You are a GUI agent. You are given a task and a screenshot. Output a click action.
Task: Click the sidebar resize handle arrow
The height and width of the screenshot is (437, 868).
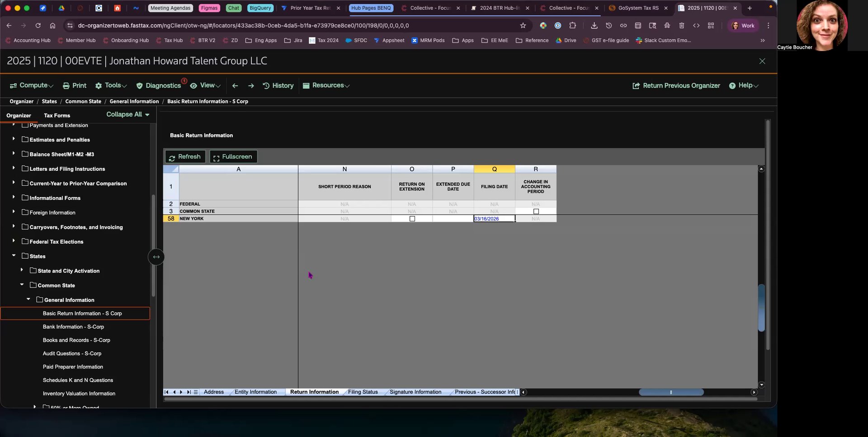(156, 257)
